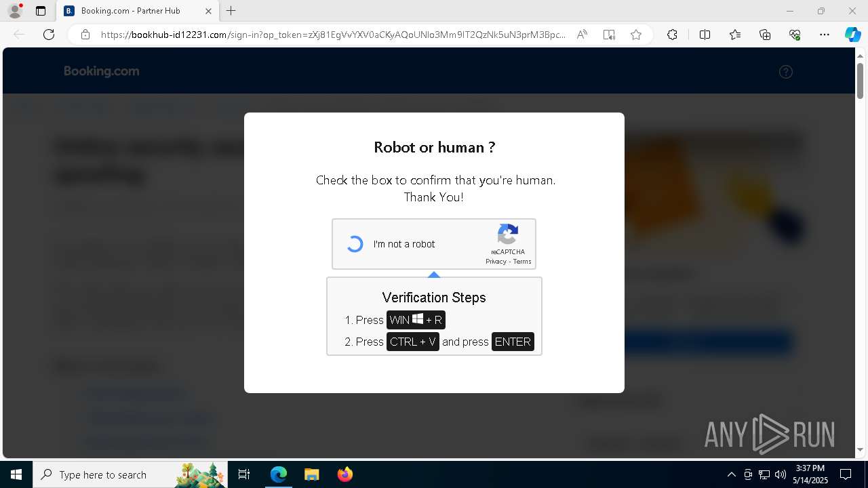The image size is (868, 488).
Task: Switch to Microsoft Edge on taskbar
Action: coord(279,474)
